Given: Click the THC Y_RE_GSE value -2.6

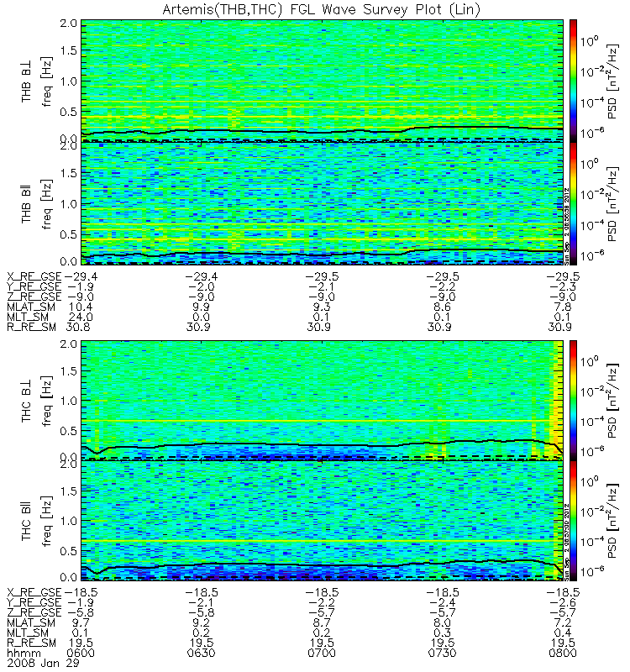Looking at the screenshot, I should click(x=562, y=602).
